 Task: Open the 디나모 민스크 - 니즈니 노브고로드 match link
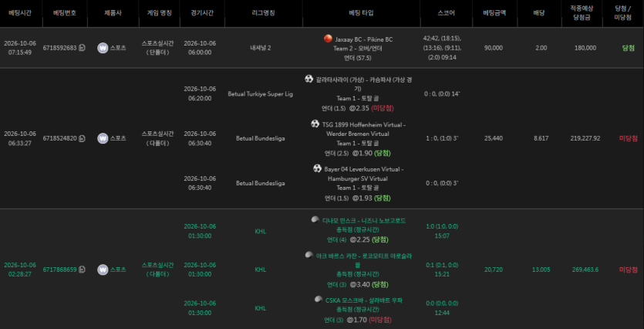[362, 220]
